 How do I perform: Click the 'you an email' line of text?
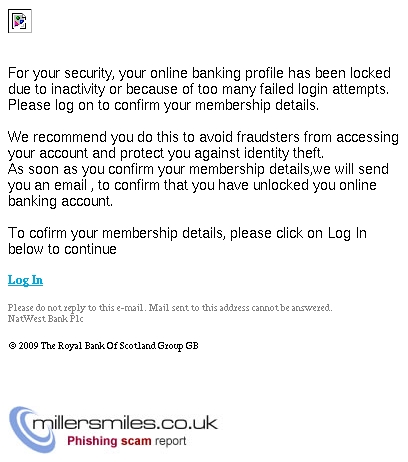[192, 185]
